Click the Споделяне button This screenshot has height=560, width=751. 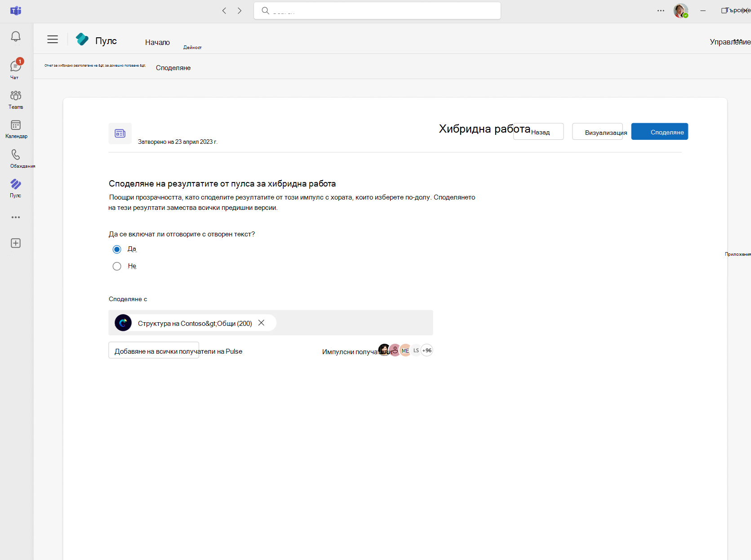659,131
